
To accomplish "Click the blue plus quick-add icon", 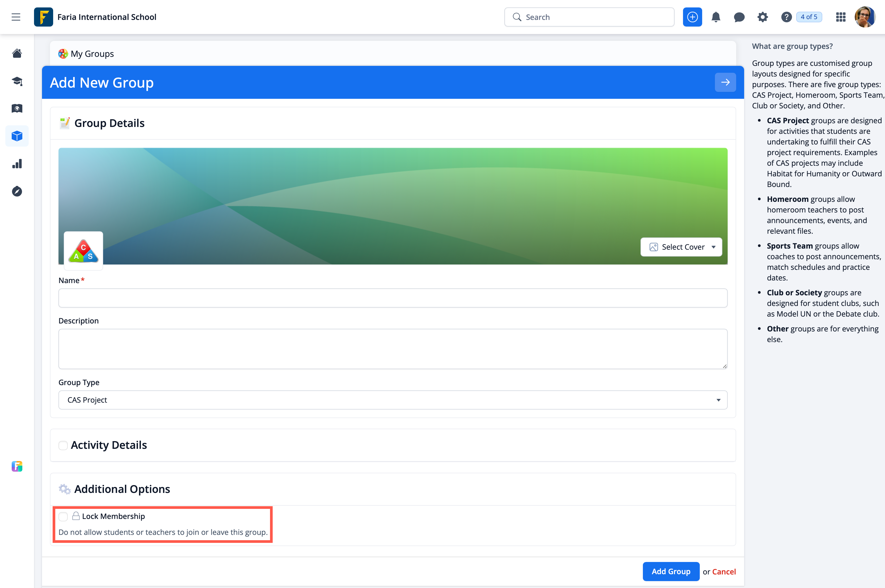I will [692, 17].
